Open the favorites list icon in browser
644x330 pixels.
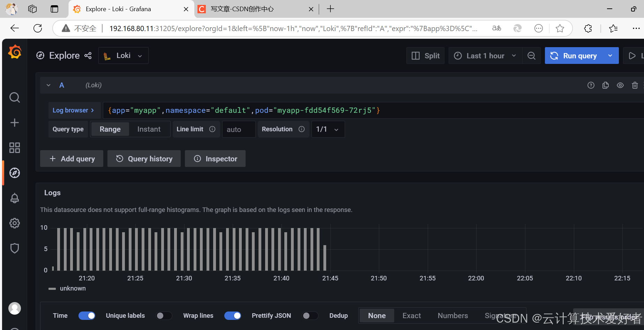(x=613, y=28)
